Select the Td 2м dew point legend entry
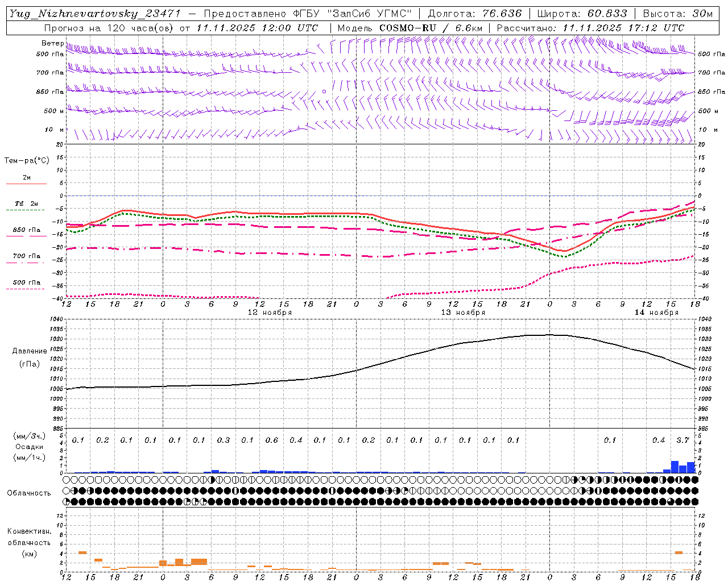Viewport: 728px width, 582px height. click(x=27, y=203)
